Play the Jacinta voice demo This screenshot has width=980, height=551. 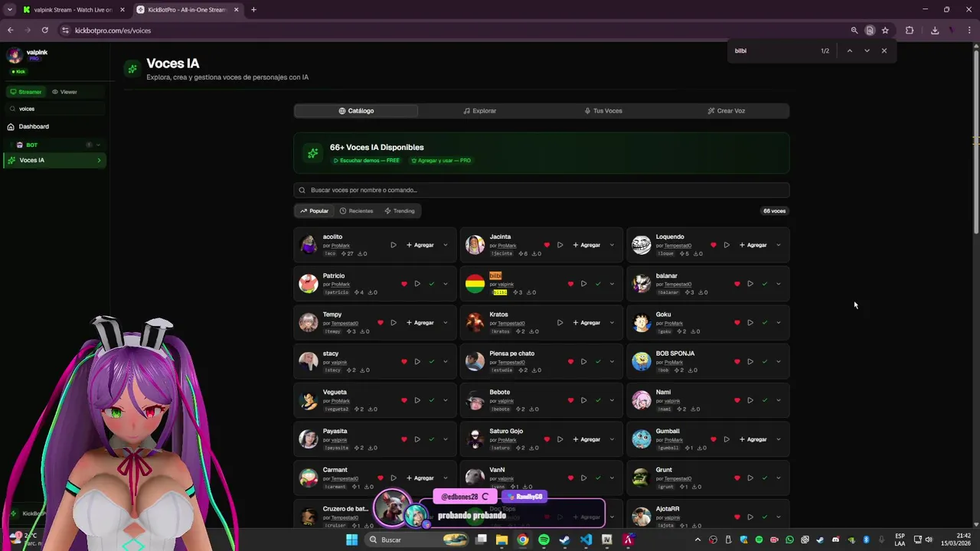(x=560, y=245)
